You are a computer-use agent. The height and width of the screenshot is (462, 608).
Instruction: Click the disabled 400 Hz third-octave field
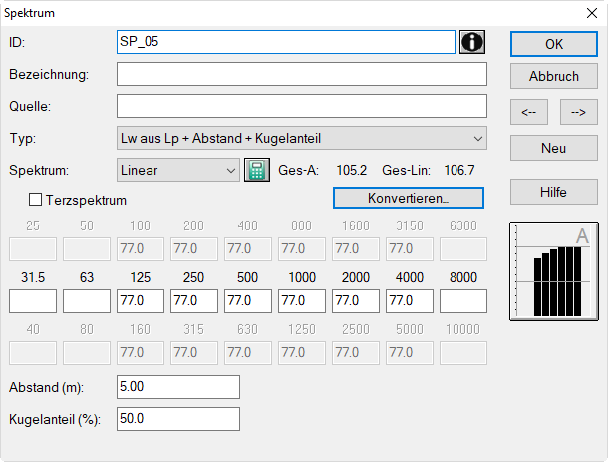click(x=248, y=249)
